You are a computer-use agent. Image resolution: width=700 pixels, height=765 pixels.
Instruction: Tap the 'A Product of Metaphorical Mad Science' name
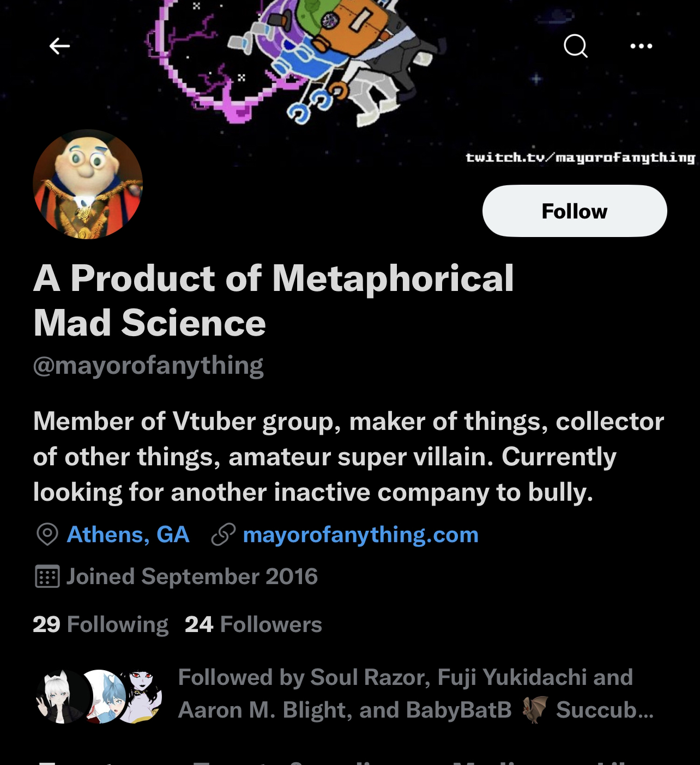tap(273, 300)
